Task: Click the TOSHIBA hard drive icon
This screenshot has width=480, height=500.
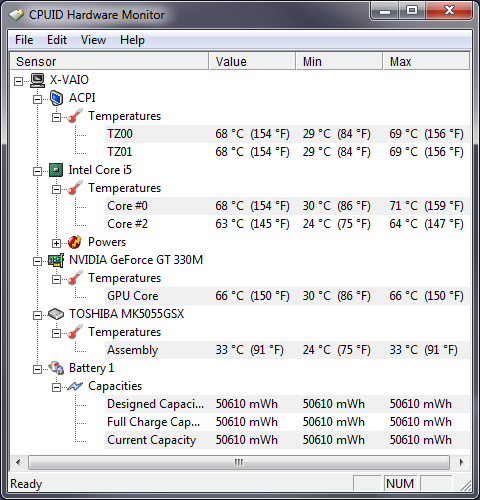Action: [56, 314]
